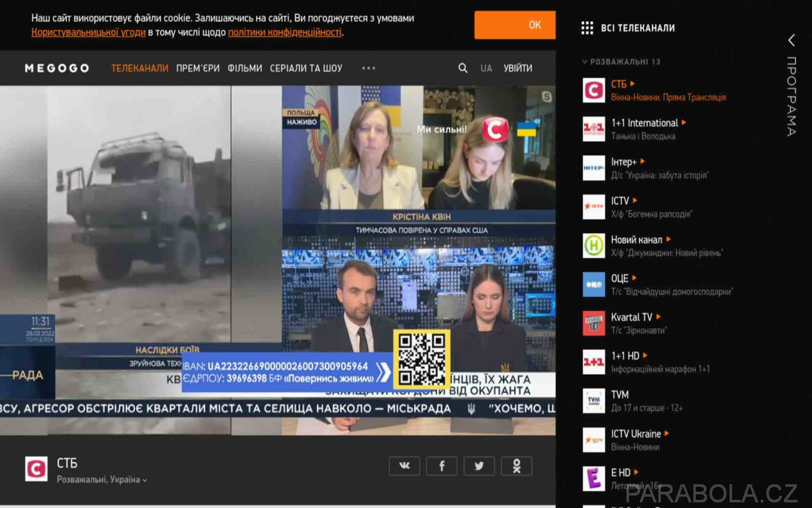This screenshot has height=508, width=812.
Task: Select the ОЦЕ channel logo
Action: 594,284
